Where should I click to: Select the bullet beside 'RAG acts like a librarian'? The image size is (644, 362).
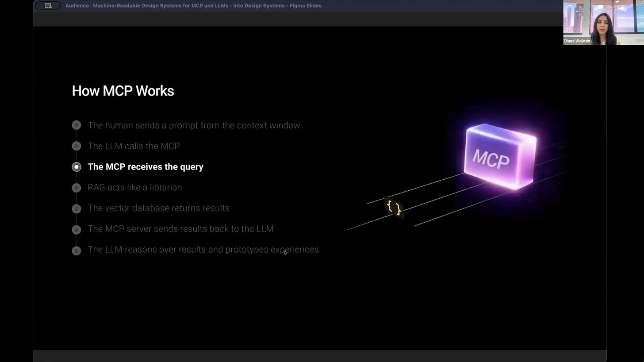coord(77,188)
